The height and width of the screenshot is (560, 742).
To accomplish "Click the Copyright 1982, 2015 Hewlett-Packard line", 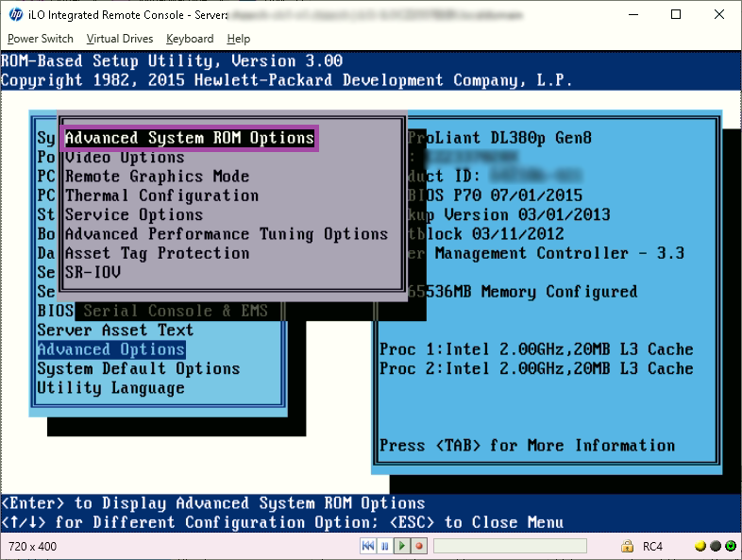I will coord(287,80).
